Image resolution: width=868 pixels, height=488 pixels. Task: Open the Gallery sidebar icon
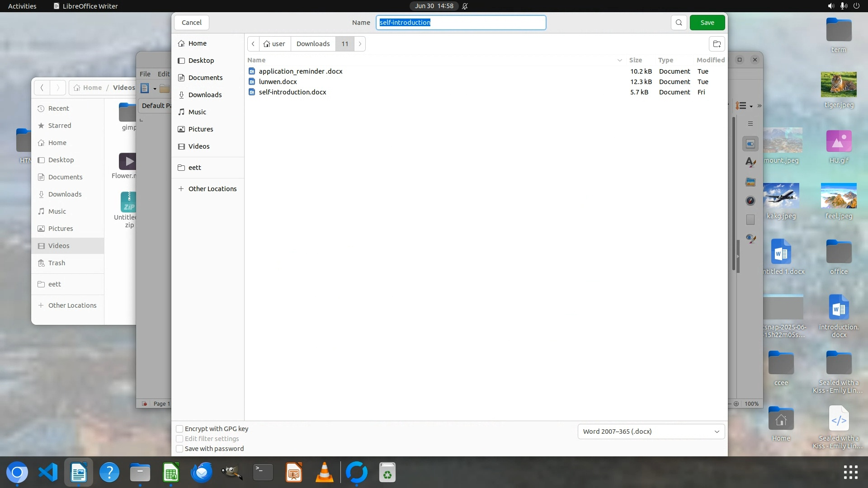[750, 182]
